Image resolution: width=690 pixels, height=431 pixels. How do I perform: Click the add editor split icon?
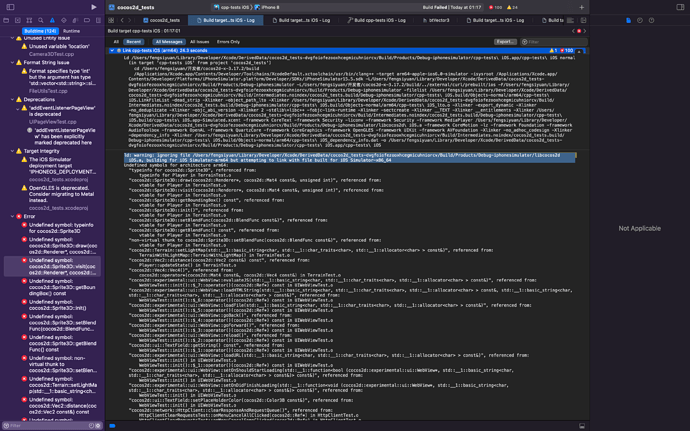point(583,20)
